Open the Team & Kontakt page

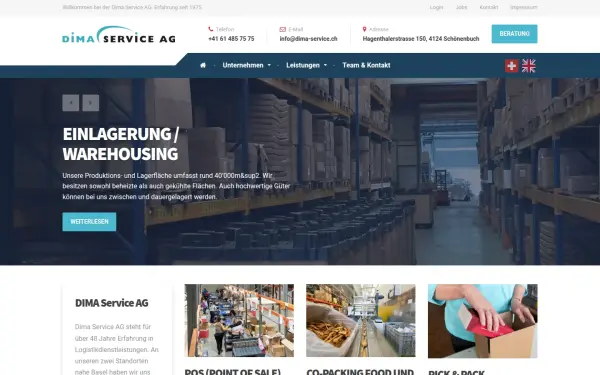click(366, 65)
